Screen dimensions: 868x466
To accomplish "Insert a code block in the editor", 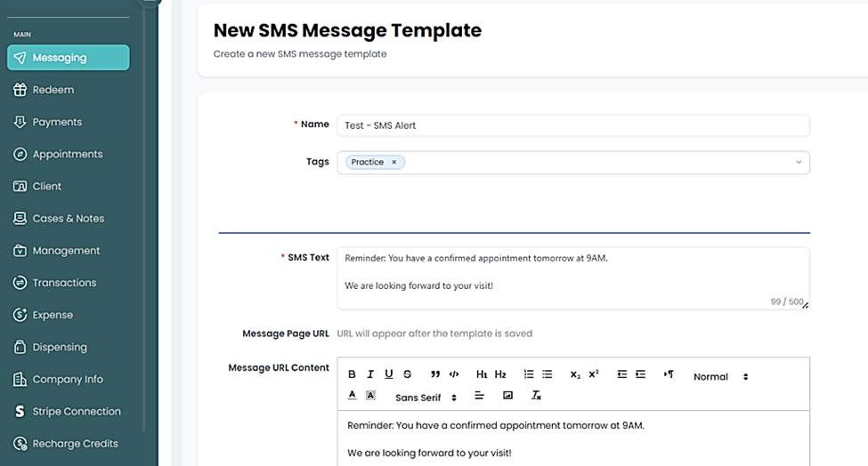I will (x=454, y=375).
